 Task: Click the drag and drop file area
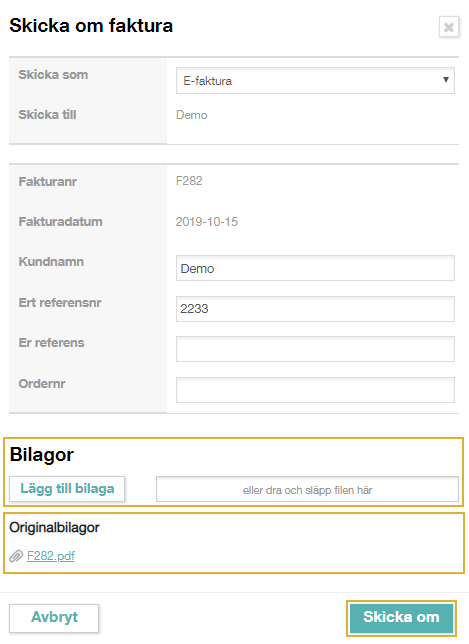point(307,489)
